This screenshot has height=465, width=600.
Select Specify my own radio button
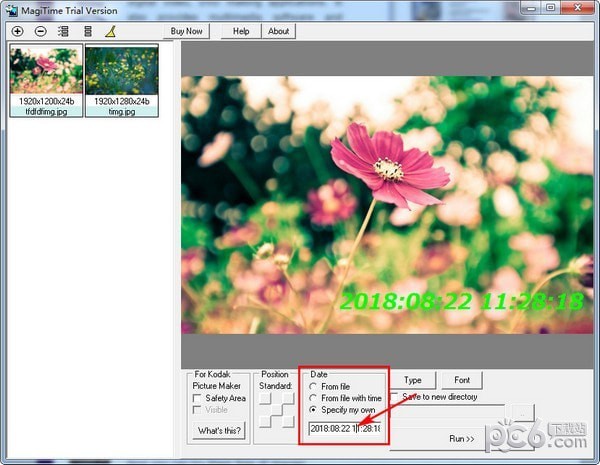[x=313, y=410]
